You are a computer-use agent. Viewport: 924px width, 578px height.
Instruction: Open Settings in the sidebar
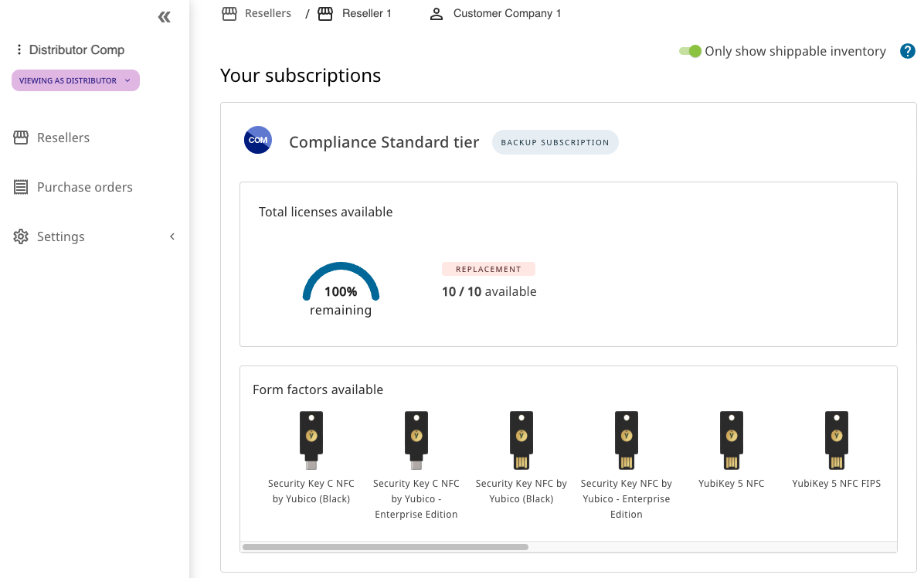point(61,236)
